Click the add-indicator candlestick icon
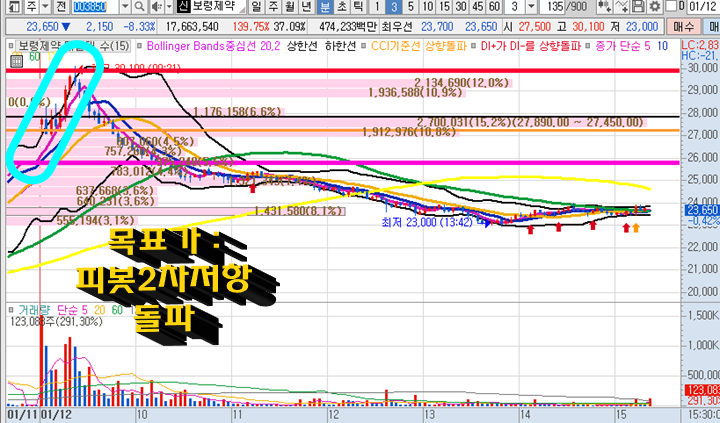Image resolution: width=720 pixels, height=423 pixels. (604, 6)
